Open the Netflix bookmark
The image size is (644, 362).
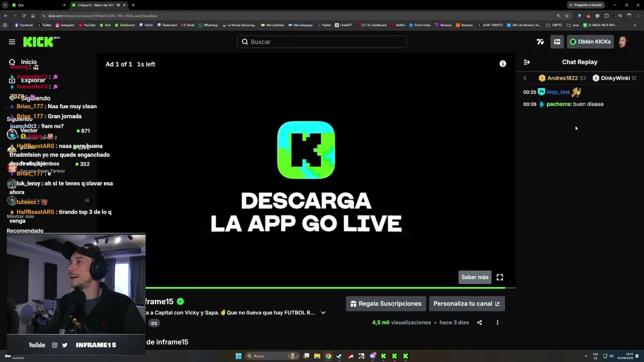tap(398, 25)
